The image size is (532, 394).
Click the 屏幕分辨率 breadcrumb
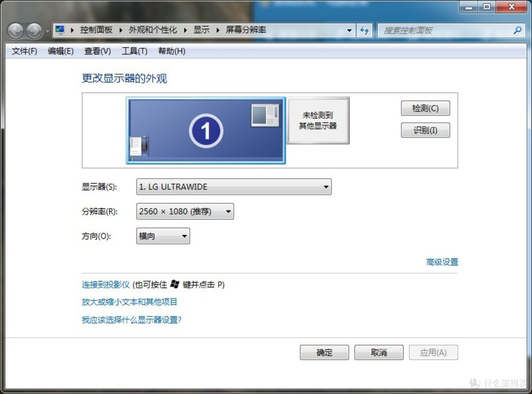point(246,30)
